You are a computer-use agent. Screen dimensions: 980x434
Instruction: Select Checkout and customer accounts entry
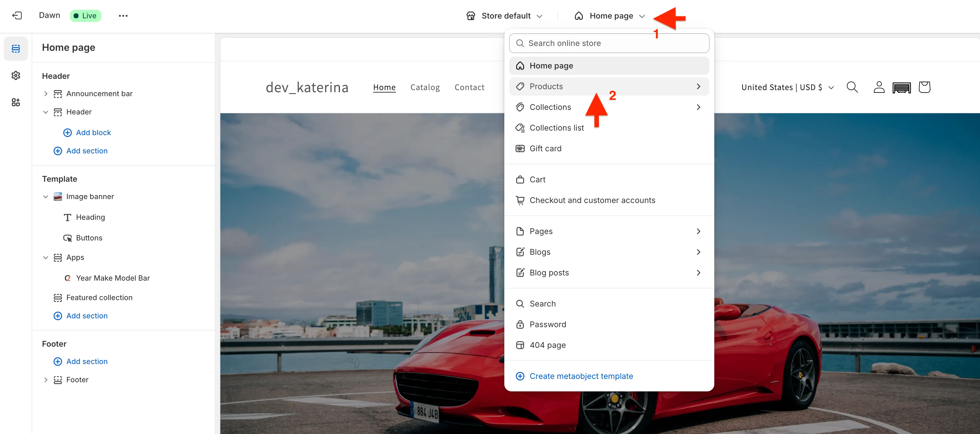[x=592, y=200]
